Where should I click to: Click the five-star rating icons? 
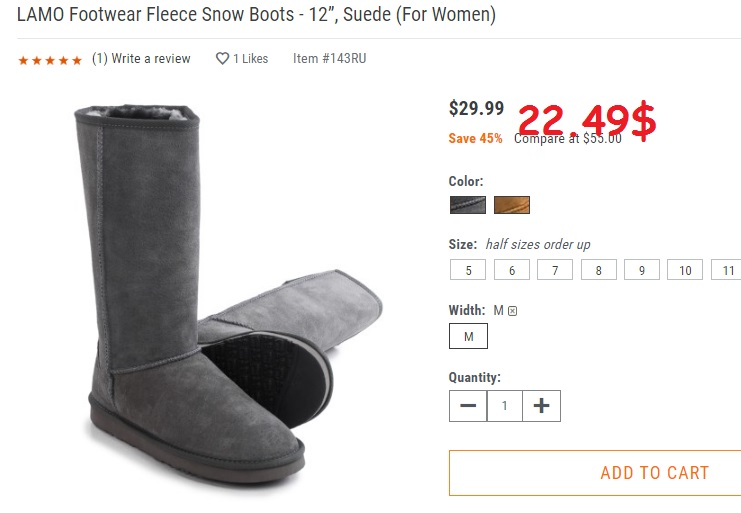pyautogui.click(x=50, y=60)
